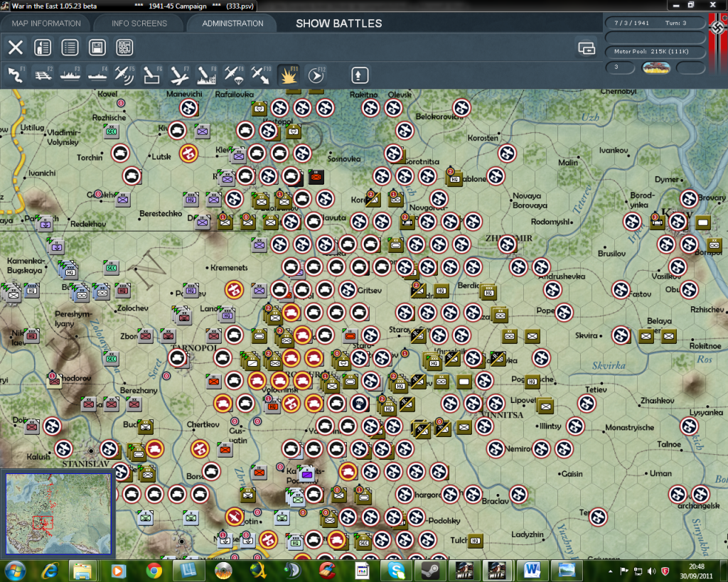Click the X exit icon in Administration toolbar
Viewport: 728px width, 582px height.
tap(16, 48)
